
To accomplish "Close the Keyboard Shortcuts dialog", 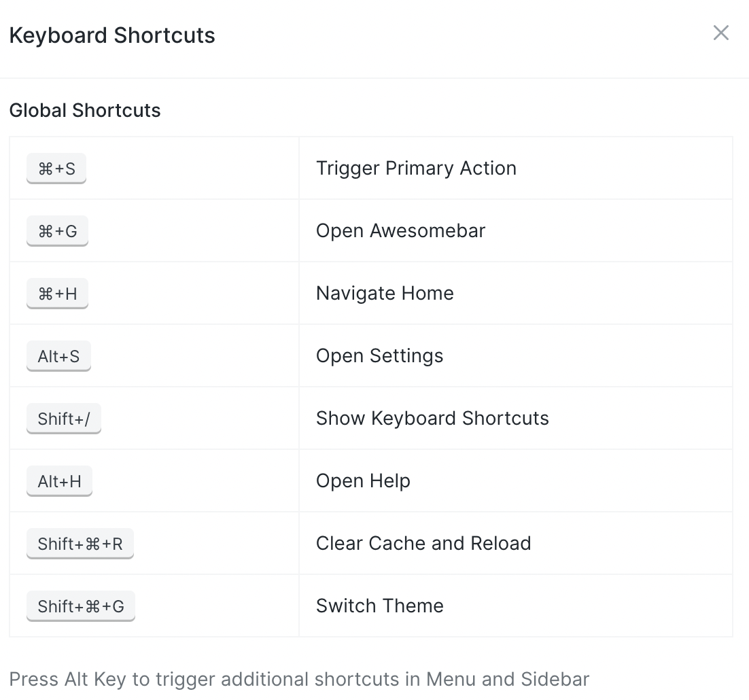I will point(720,33).
